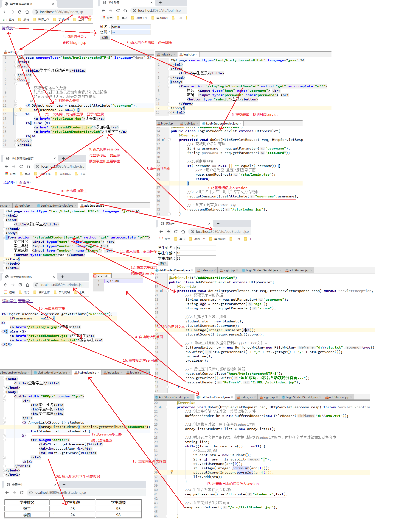This screenshot has height=532, width=393.
Task: Fold the doGet method in LoginStudentServlet.java
Action: [x=169, y=140]
